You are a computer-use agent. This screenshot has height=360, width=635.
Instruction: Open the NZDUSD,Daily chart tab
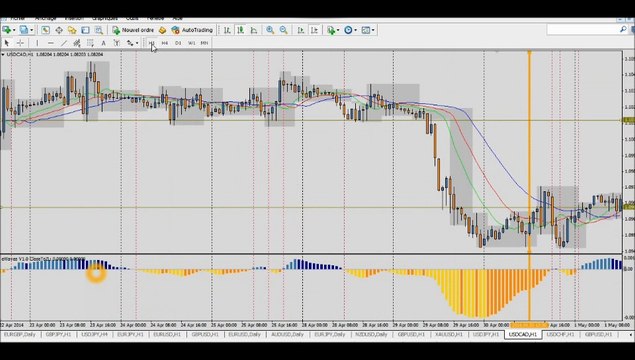(x=371, y=334)
